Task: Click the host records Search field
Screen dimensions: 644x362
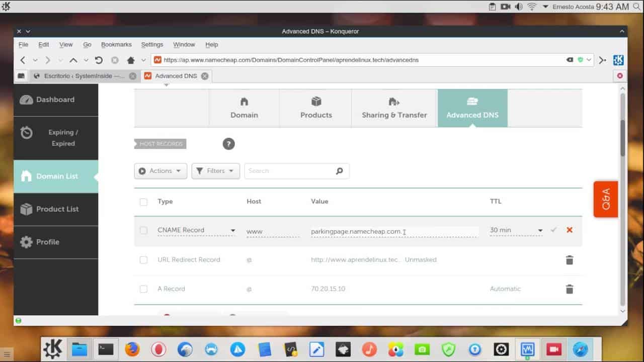Action: (x=297, y=171)
